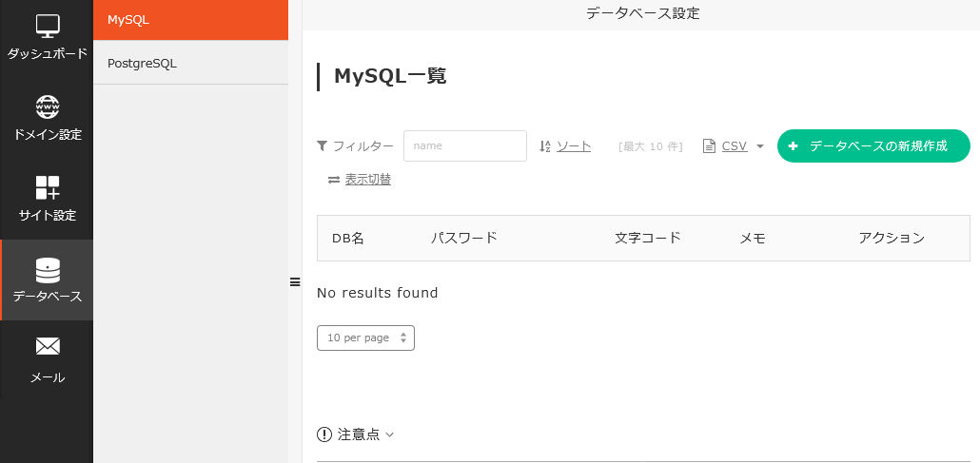
Task: Toggle the sidebar hamburger handle
Action: click(x=295, y=281)
